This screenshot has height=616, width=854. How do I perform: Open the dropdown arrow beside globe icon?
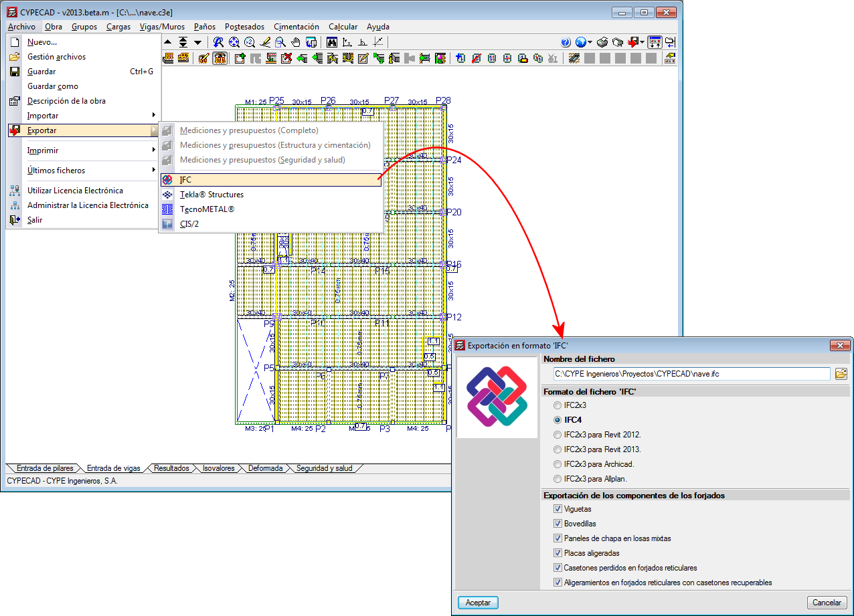pos(590,42)
